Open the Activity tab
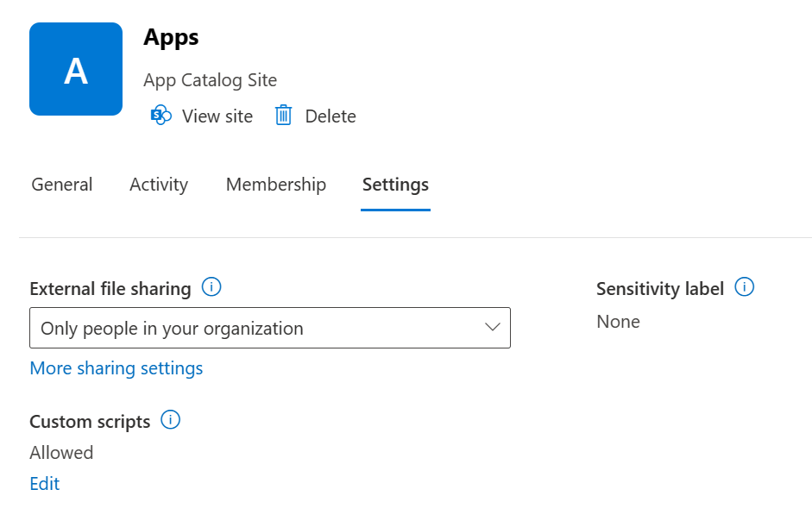 (159, 185)
